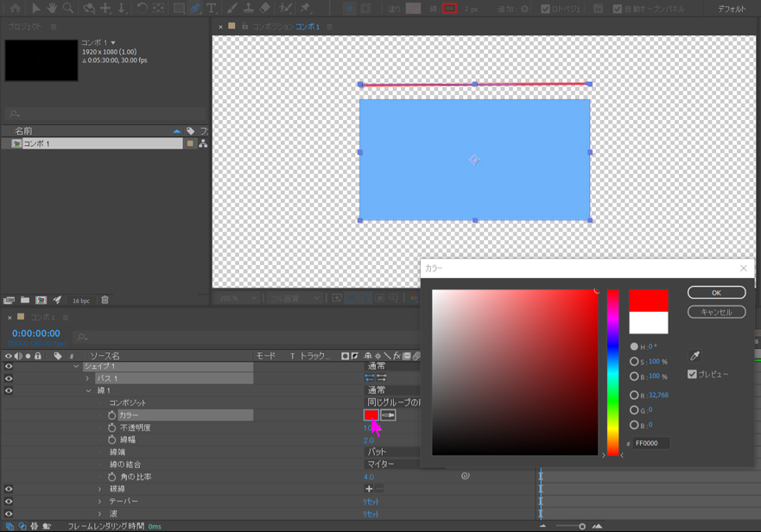Expand the パス 1 group
The image size is (761, 532).
pyautogui.click(x=87, y=378)
